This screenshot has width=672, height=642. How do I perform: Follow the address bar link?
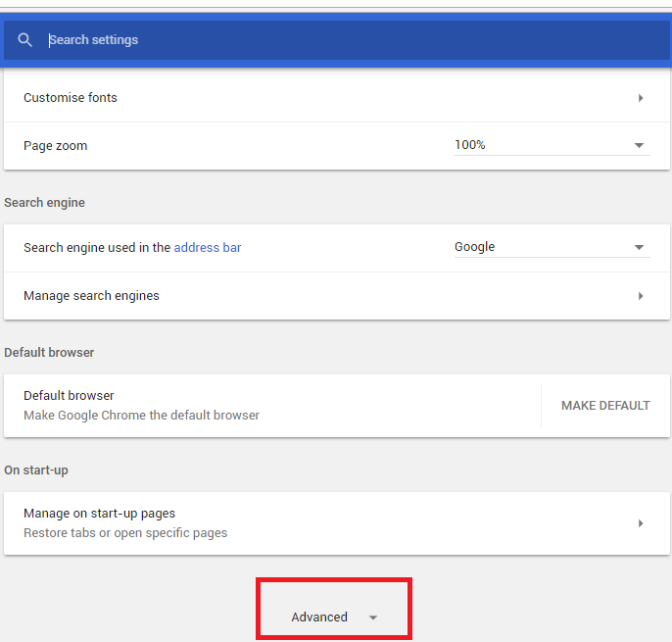[x=208, y=247]
